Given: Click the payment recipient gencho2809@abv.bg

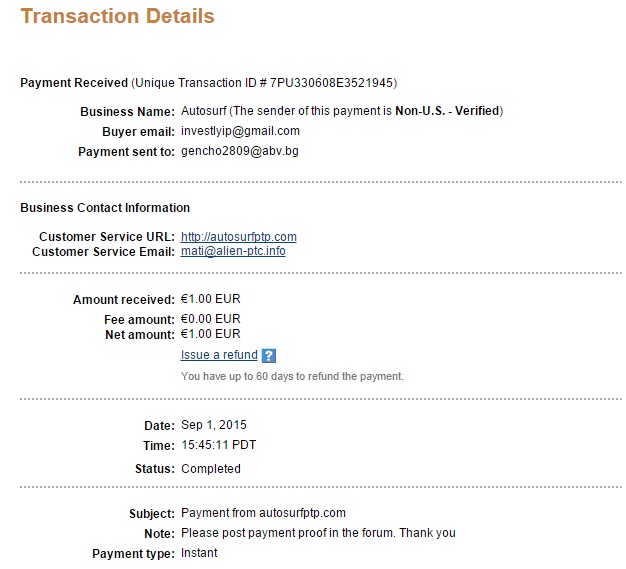Looking at the screenshot, I should pos(240,151).
